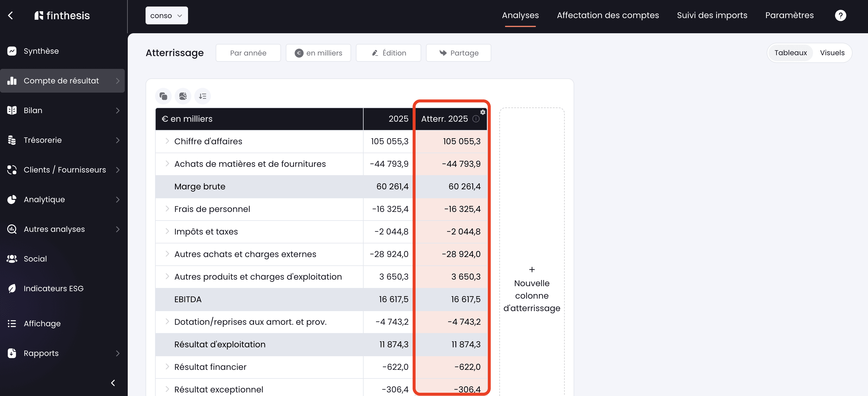Viewport: 868px width, 396px height.
Task: Click the Édition button
Action: tap(388, 53)
